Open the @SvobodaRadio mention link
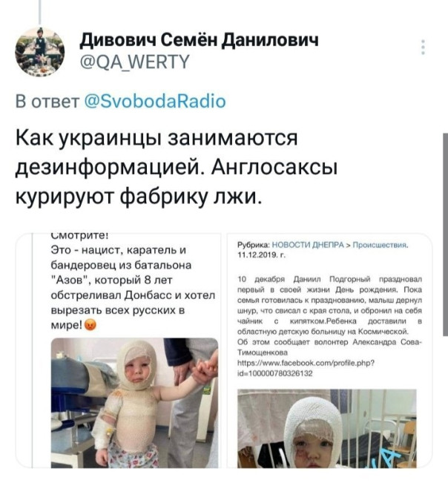 coord(155,102)
